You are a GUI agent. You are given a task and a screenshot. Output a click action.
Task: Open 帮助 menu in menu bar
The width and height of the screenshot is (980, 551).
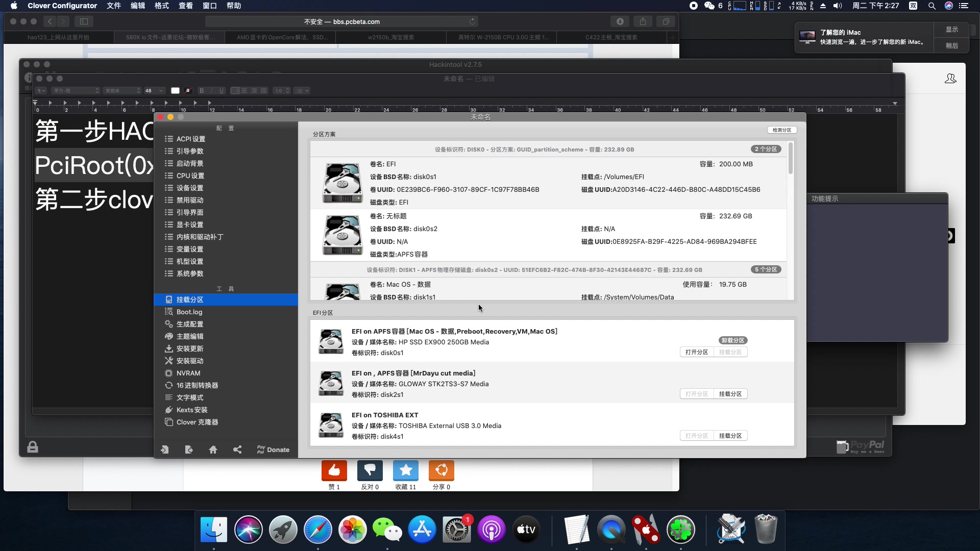coord(234,6)
